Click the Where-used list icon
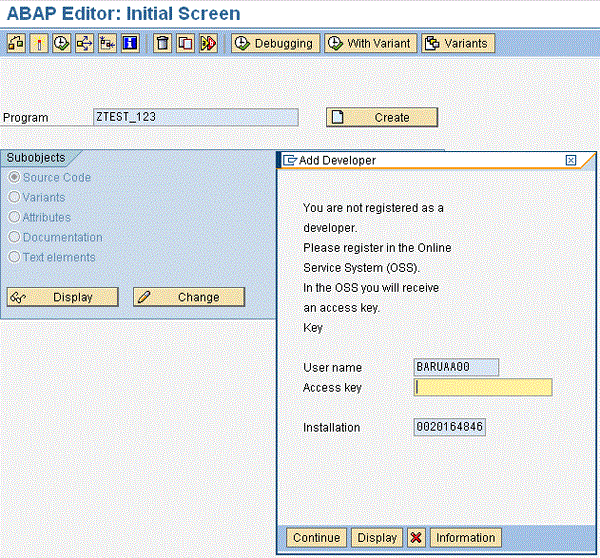The width and height of the screenshot is (600, 558). pos(84,43)
